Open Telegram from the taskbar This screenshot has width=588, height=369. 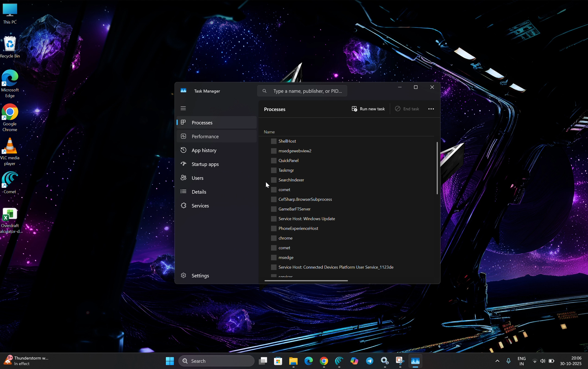(x=369, y=361)
